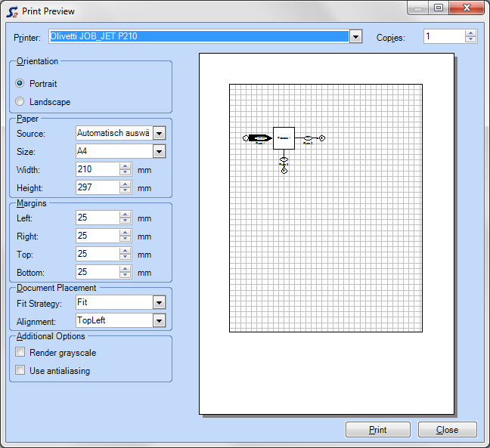490x448 pixels.
Task: Select the Portrait orientation radio button
Action: point(20,83)
